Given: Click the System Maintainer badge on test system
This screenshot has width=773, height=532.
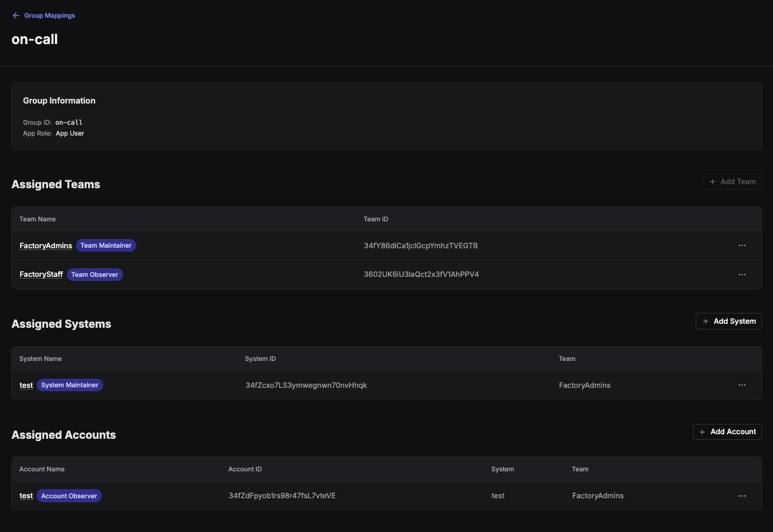Looking at the screenshot, I should point(69,385).
